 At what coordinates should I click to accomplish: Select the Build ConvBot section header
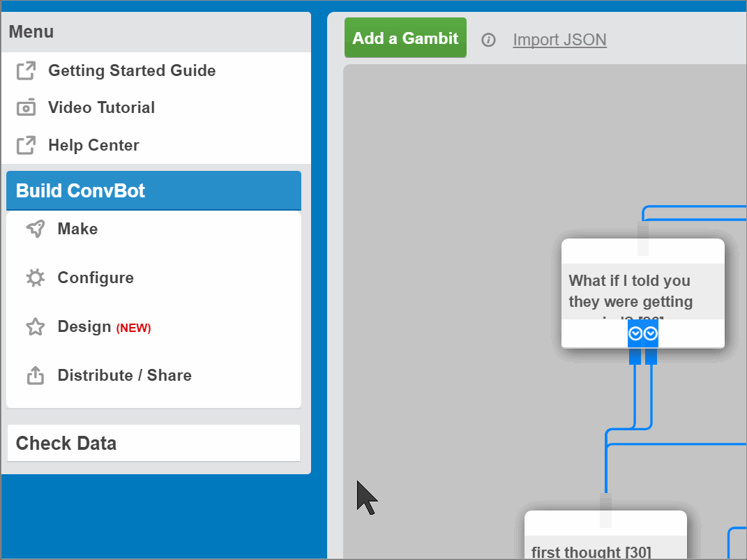tap(154, 190)
